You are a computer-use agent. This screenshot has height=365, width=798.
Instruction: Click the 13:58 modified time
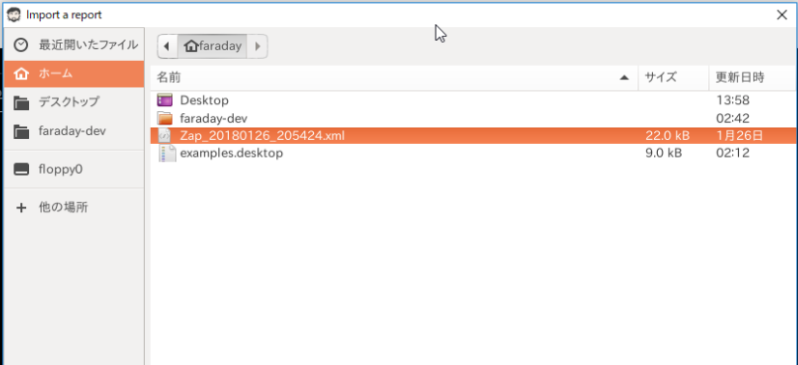point(732,100)
